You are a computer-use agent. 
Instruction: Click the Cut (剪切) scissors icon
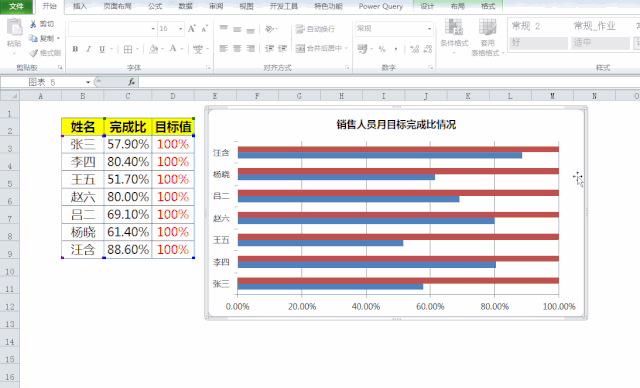click(33, 24)
